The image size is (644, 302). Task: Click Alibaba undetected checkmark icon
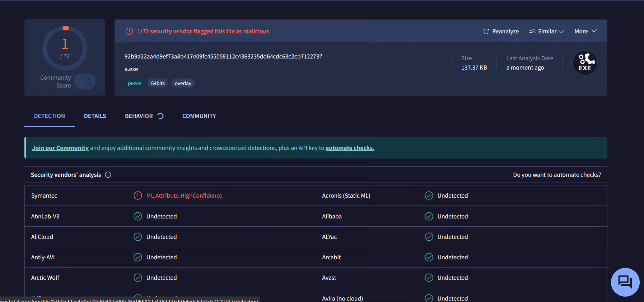pos(429,216)
